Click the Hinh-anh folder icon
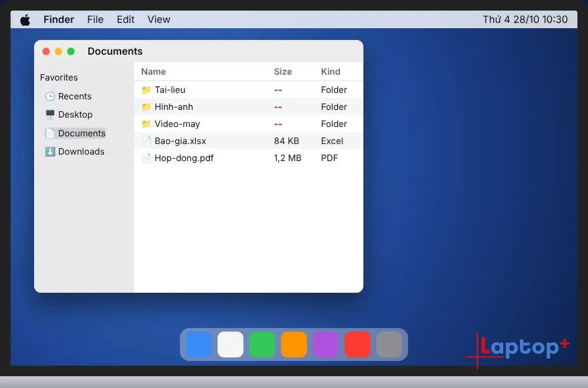 [146, 107]
